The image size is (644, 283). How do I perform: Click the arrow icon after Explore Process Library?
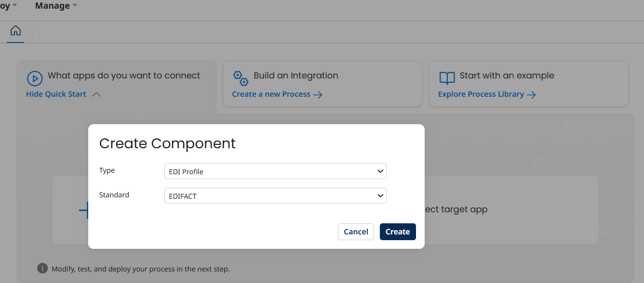(531, 94)
